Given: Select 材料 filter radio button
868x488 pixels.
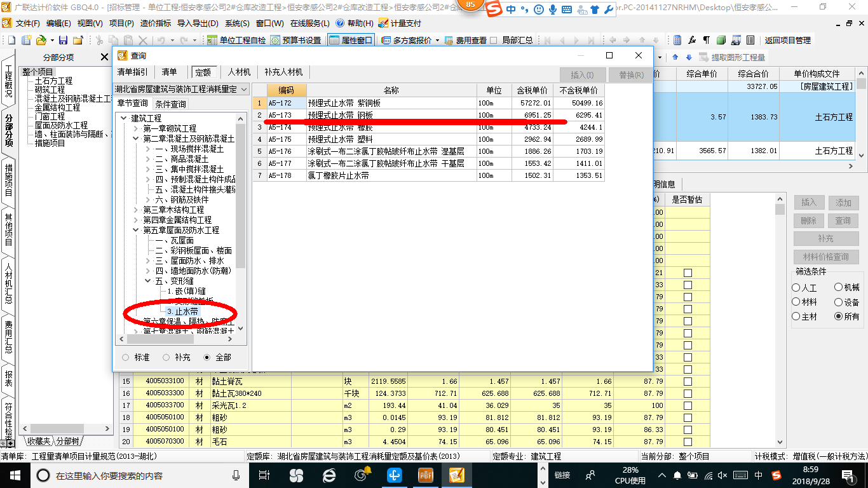Looking at the screenshot, I should [x=796, y=302].
